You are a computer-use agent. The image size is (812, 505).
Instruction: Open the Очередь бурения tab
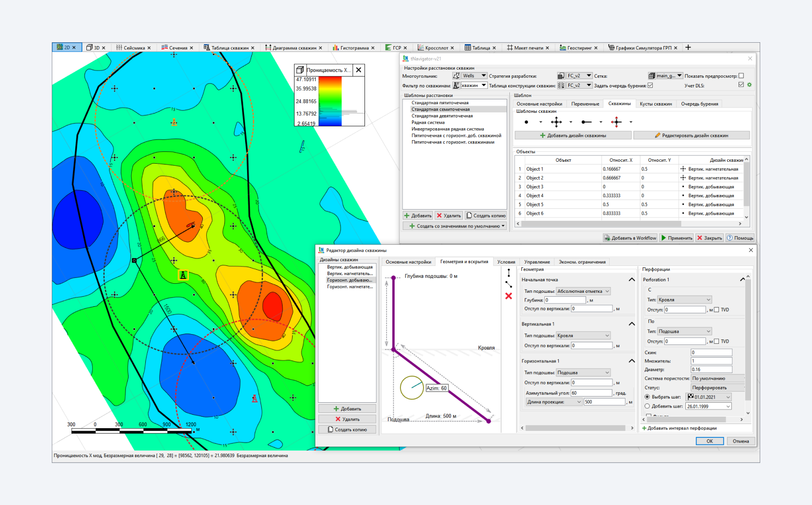(x=699, y=104)
